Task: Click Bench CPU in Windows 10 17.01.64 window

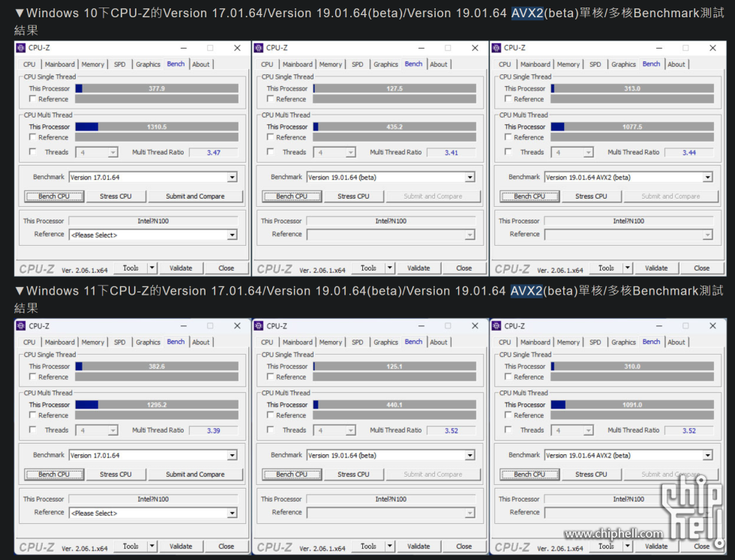Action: pyautogui.click(x=54, y=196)
